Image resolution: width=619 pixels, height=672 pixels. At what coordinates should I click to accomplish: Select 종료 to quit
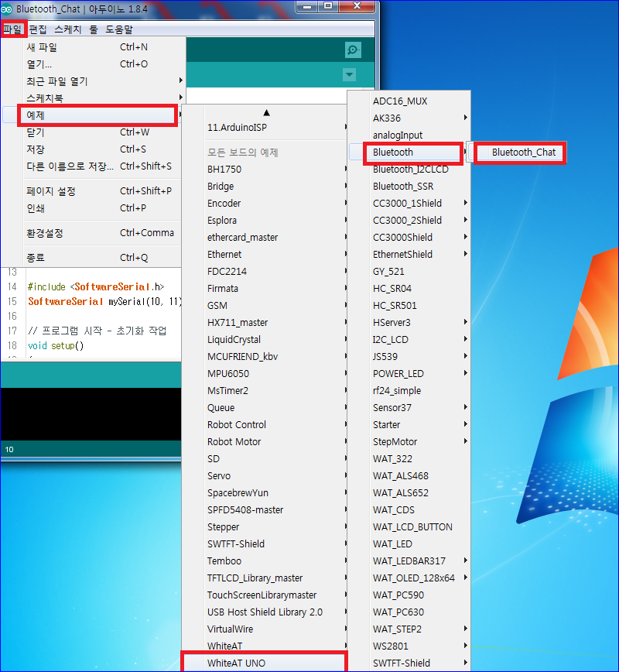93,258
